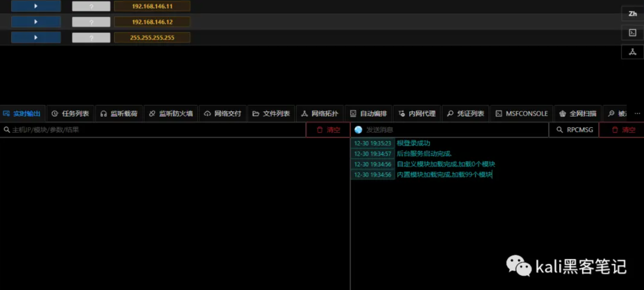Switch to the 文件列表 tab
The width and height of the screenshot is (644, 290).
271,114
